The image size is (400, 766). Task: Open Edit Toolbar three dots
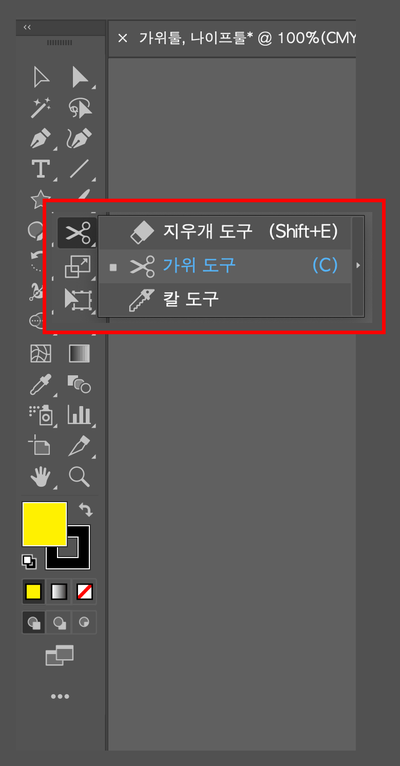pyautogui.click(x=60, y=696)
